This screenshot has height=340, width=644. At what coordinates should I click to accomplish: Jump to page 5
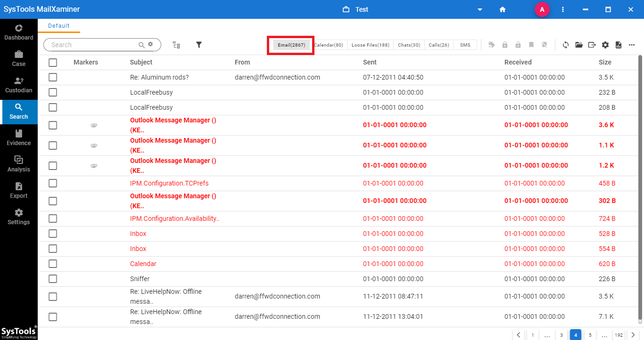coord(590,335)
